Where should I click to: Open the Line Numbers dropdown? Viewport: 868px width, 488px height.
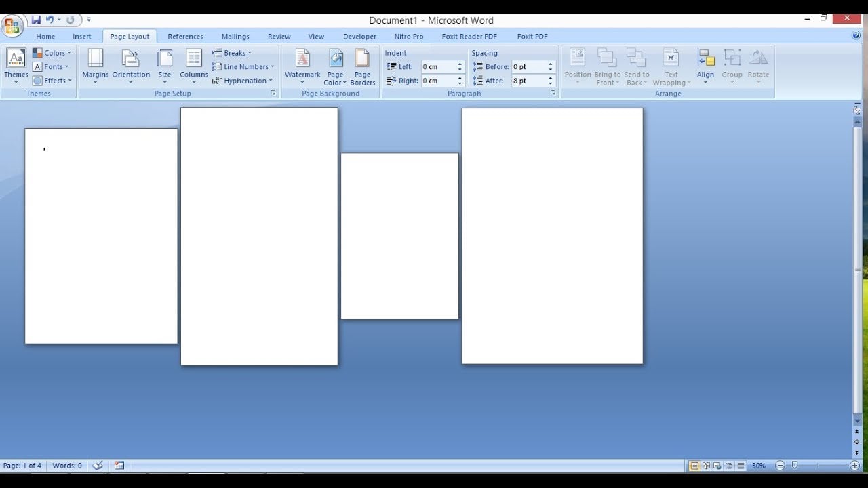coord(243,66)
